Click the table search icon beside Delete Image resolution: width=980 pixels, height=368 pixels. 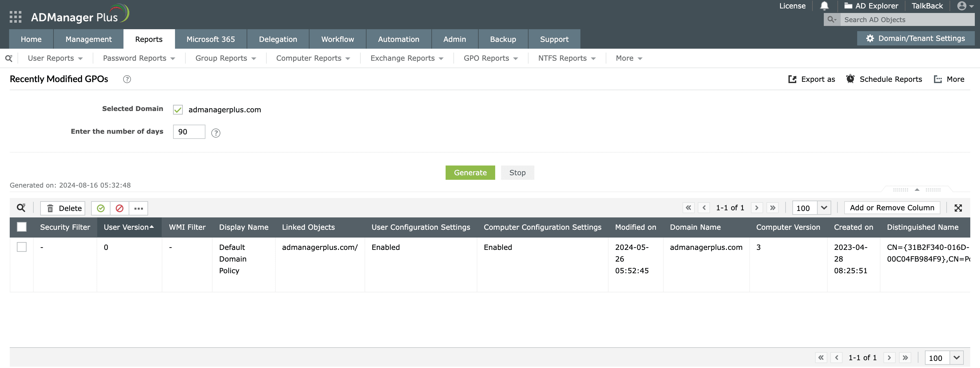(21, 208)
